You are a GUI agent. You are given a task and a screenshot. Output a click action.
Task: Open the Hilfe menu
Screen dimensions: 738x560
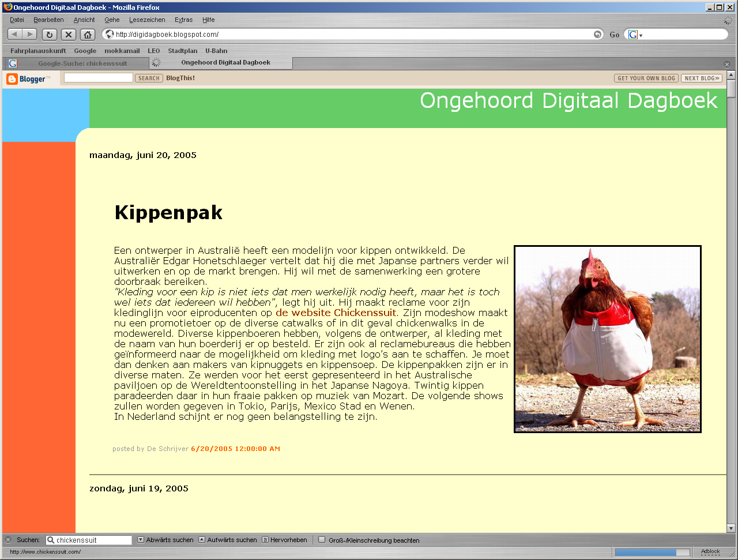(208, 20)
